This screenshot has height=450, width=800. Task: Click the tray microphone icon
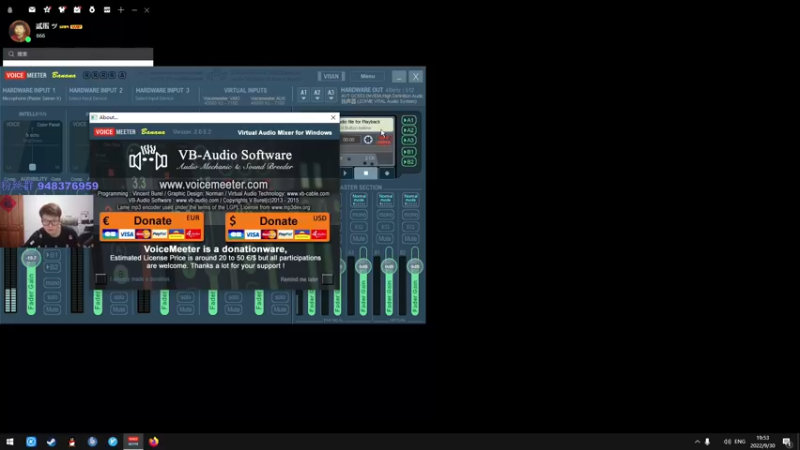(707, 442)
